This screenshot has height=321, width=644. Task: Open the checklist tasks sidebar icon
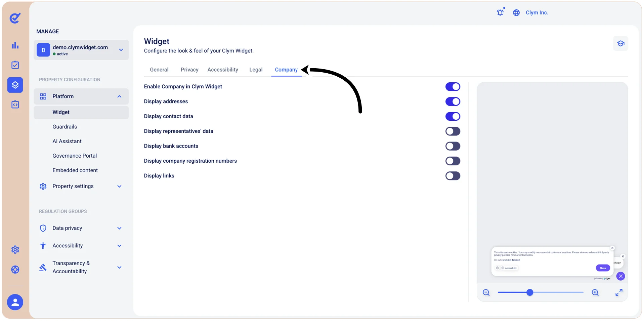(x=15, y=65)
